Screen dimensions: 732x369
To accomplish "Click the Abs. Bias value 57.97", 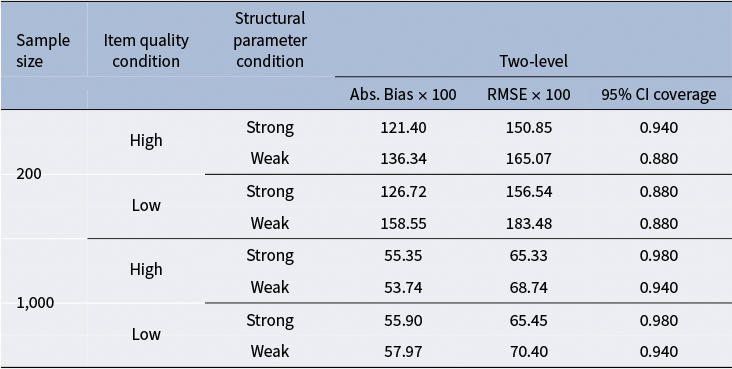I will pos(403,352).
